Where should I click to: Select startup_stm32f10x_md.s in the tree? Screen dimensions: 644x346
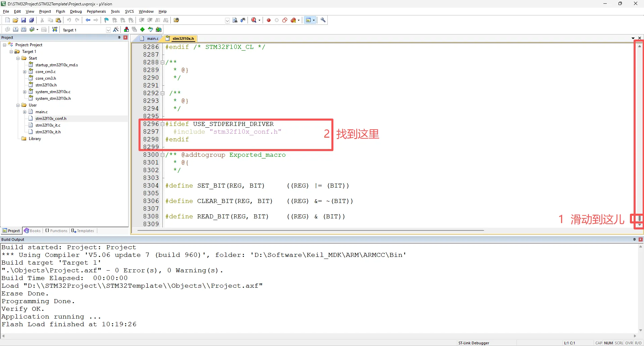pos(57,65)
